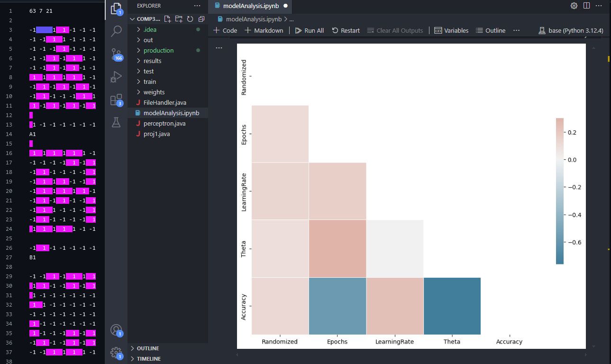Open the Variables panel
Viewport: 611px width, 364px height.
[x=452, y=30]
